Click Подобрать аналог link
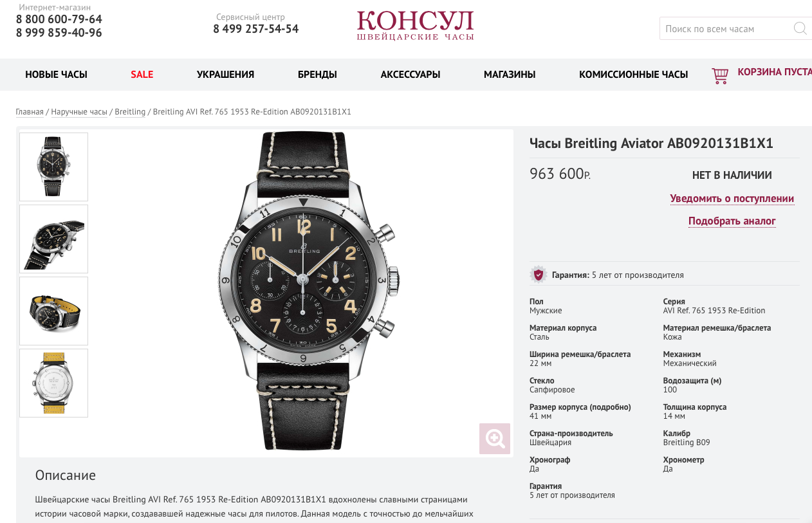Image resolution: width=812 pixels, height=523 pixels. tap(732, 221)
